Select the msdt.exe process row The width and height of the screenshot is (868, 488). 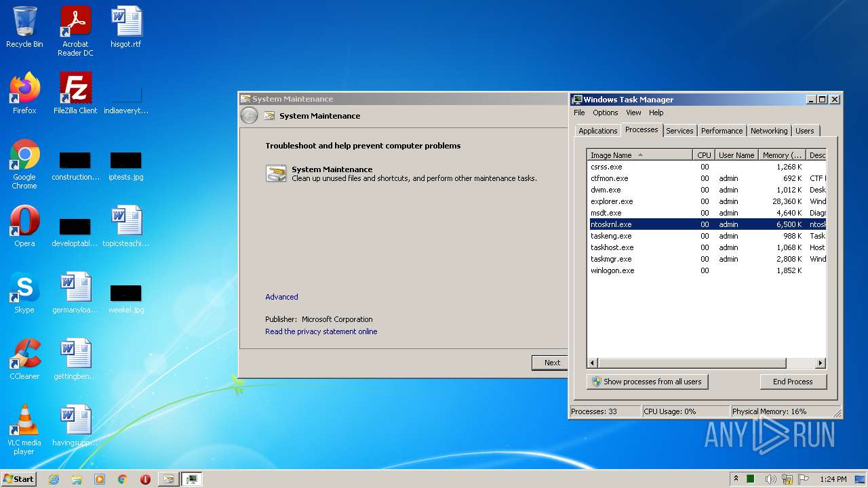pos(707,213)
